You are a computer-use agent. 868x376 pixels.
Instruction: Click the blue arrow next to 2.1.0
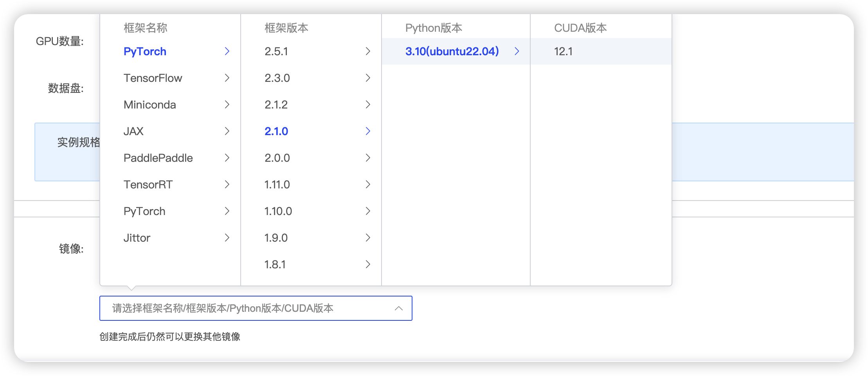tap(368, 131)
